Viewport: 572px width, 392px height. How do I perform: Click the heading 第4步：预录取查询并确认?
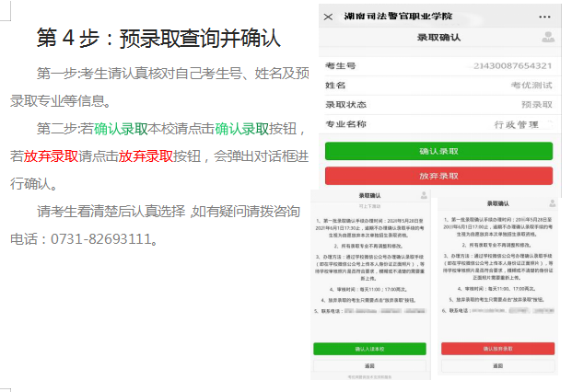158,39
